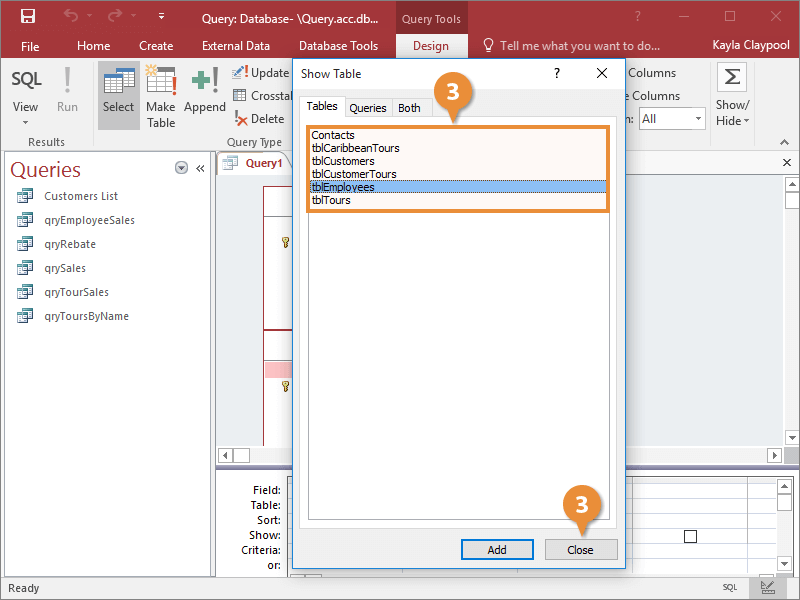Viewport: 800px width, 600px height.
Task: Choose the Select query type icon
Action: 119,95
